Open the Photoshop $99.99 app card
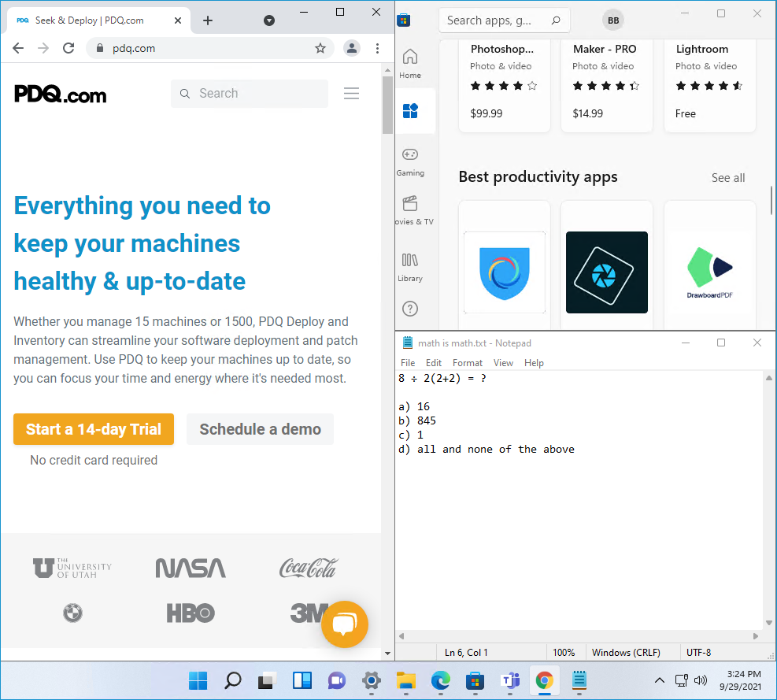 tap(505, 85)
